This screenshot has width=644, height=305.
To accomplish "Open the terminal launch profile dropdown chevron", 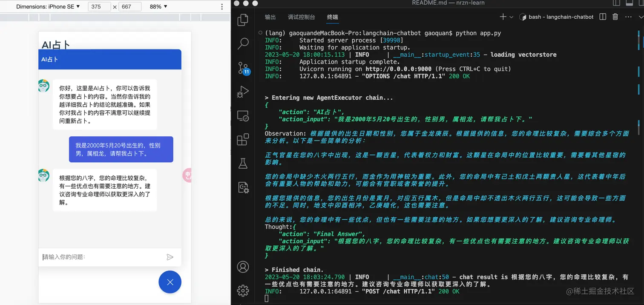I will pos(511,17).
